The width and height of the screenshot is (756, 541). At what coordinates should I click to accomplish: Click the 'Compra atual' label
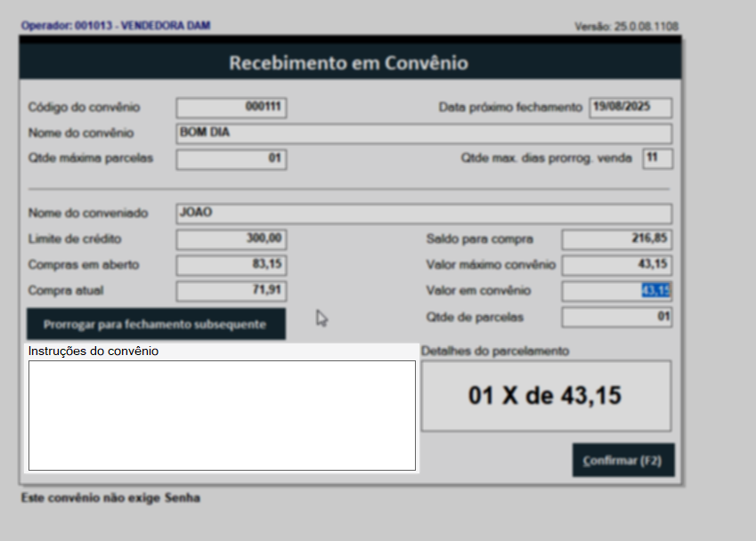point(66,290)
